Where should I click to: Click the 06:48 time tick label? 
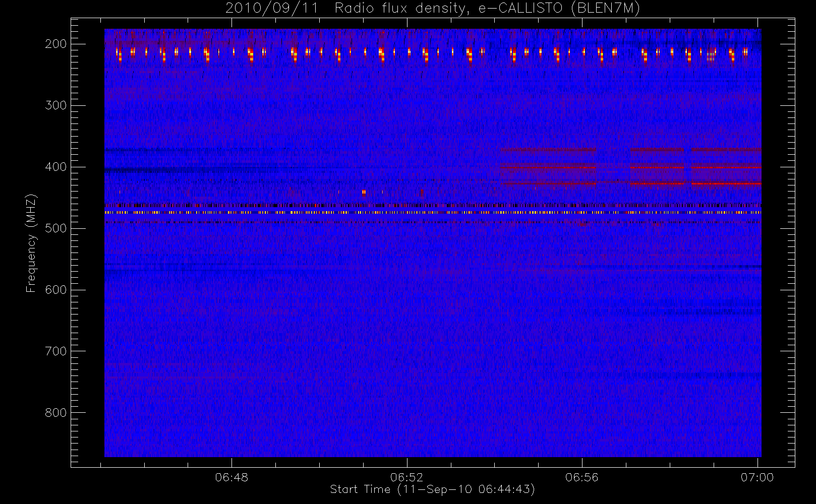click(231, 477)
